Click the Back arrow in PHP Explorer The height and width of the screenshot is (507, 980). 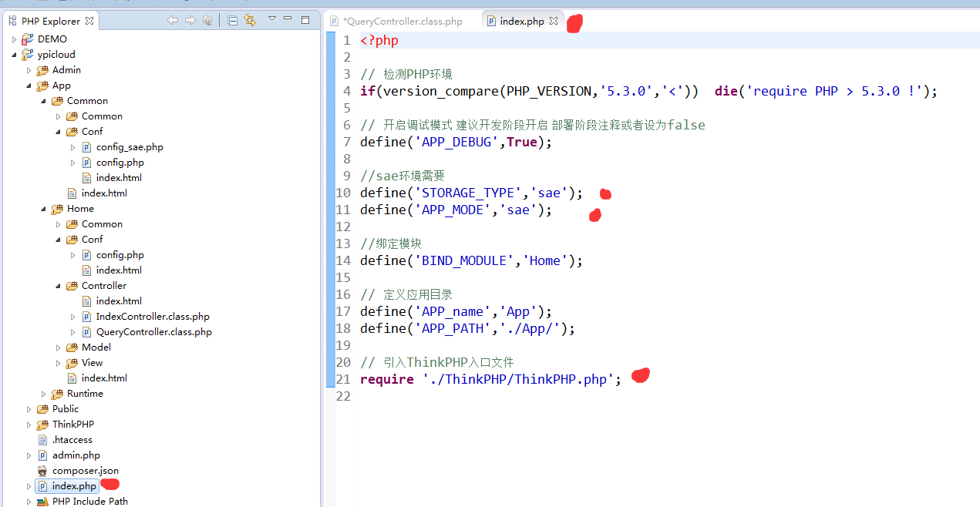point(173,21)
